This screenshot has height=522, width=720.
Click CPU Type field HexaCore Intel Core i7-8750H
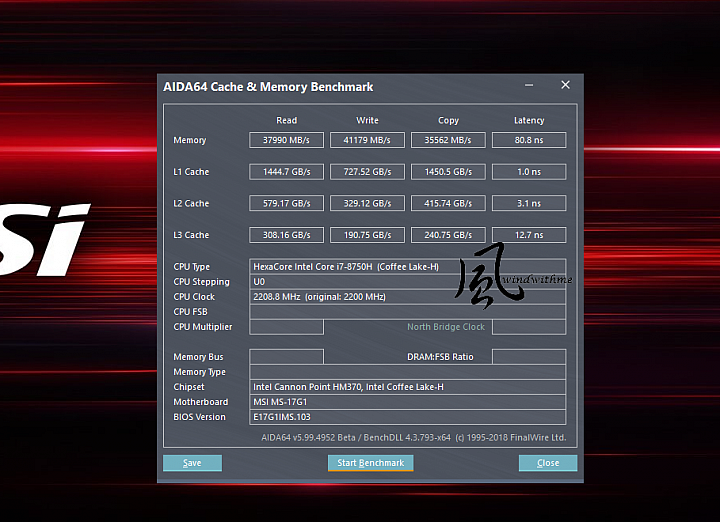408,267
